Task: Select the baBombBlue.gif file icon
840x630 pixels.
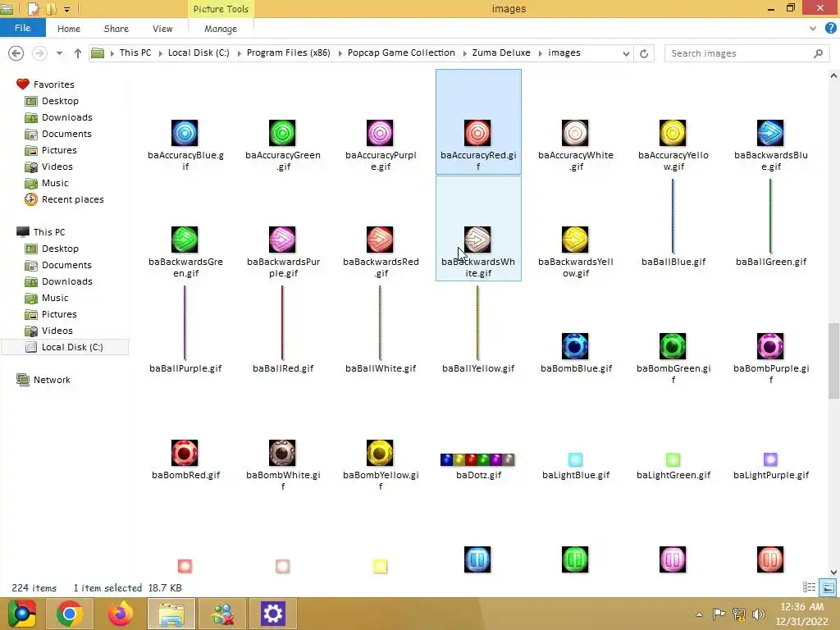Action: [575, 346]
